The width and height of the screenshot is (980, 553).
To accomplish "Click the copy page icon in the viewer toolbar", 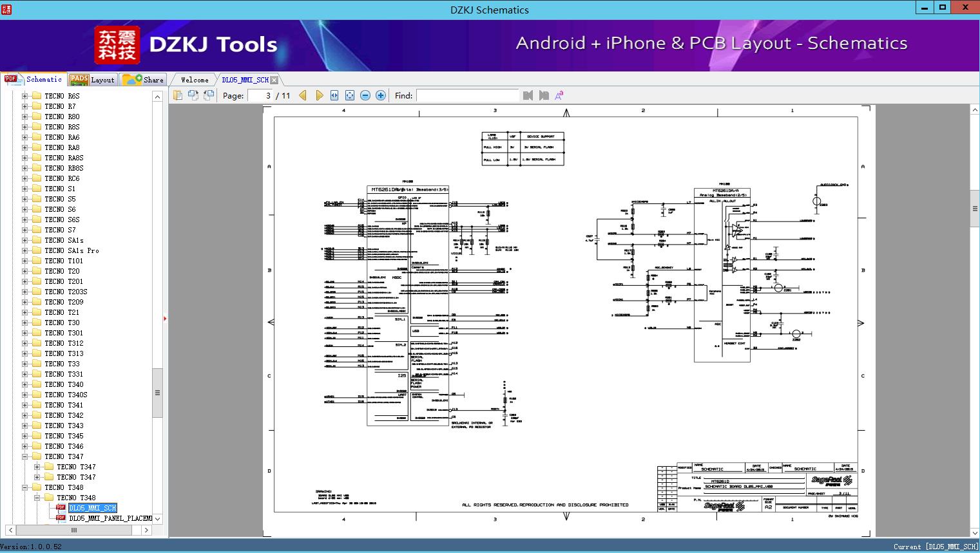I will (178, 95).
